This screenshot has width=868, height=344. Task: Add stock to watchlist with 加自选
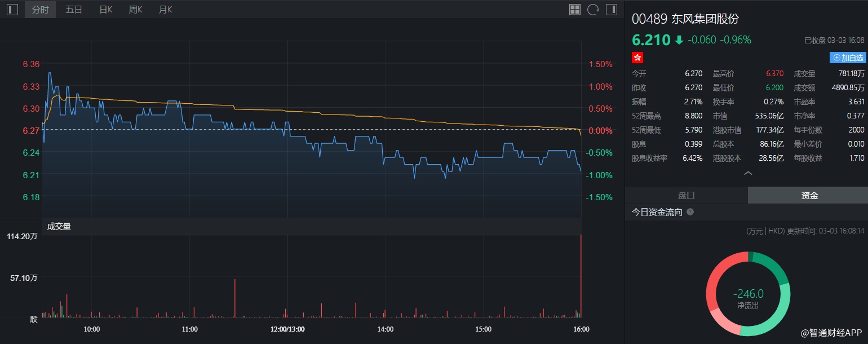[848, 58]
